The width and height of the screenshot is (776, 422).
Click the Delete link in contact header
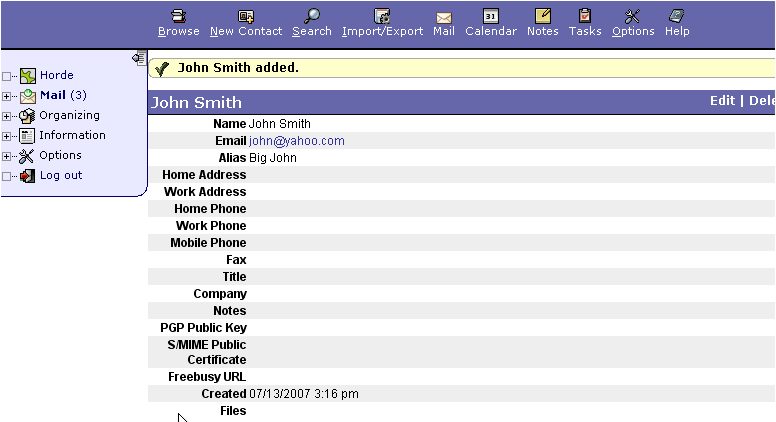(x=761, y=101)
